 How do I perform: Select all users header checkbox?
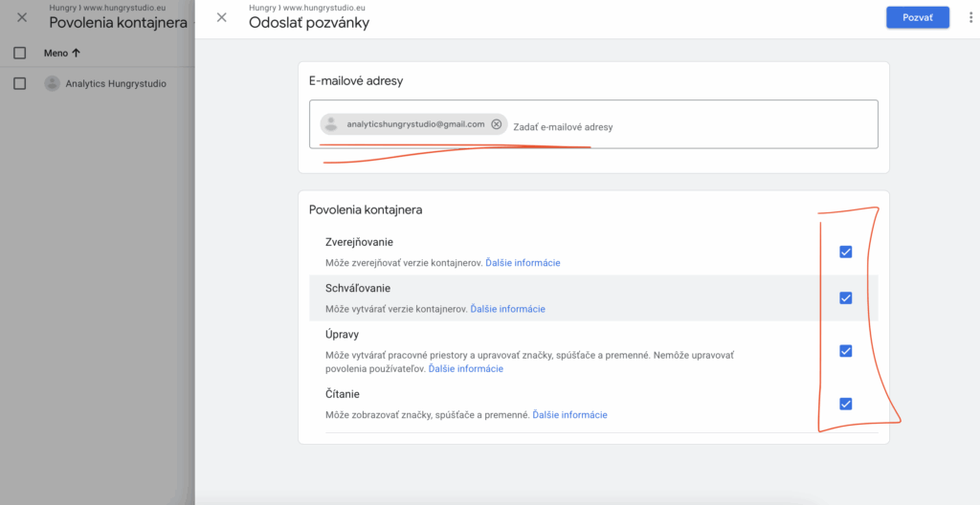coord(19,54)
